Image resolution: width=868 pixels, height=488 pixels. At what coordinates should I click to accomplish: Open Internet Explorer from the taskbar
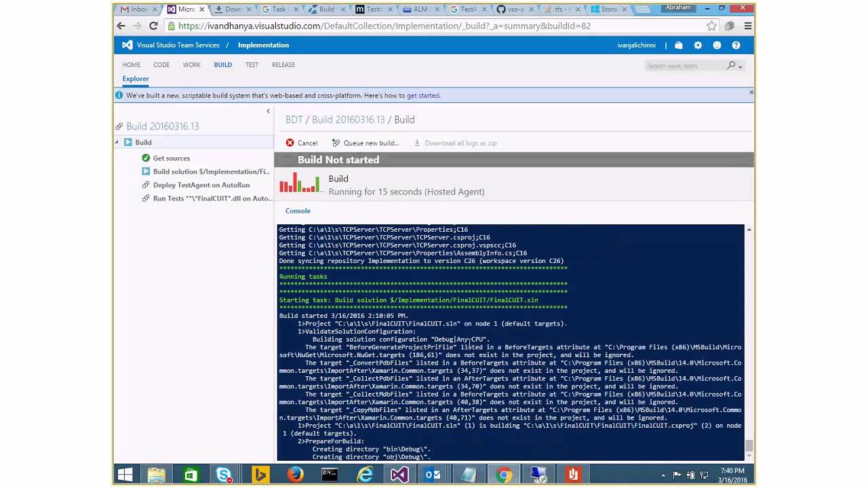click(x=365, y=474)
